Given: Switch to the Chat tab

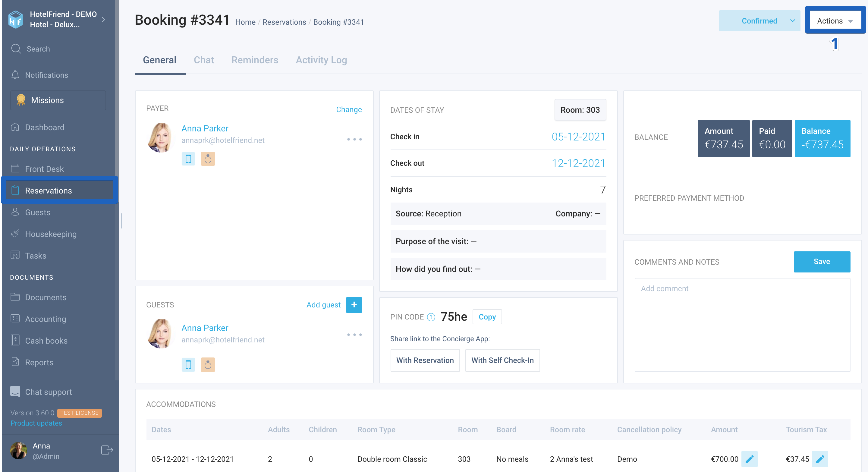Looking at the screenshot, I should (204, 60).
